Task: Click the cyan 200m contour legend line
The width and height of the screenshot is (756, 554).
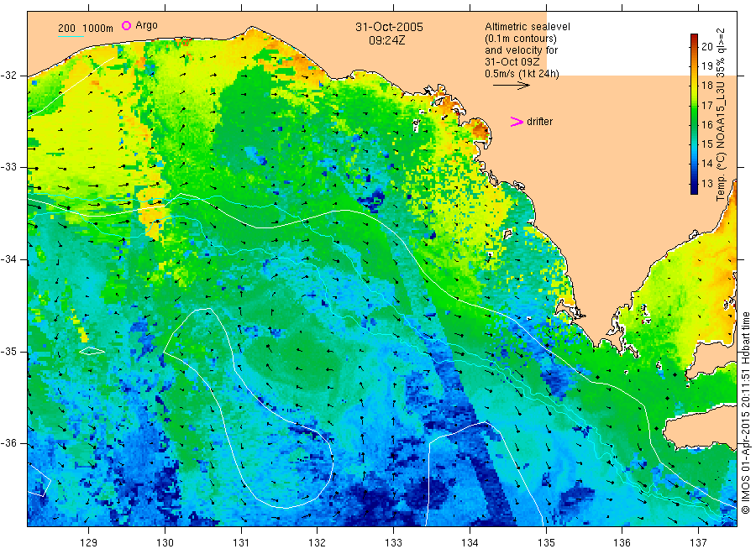Action: (x=71, y=36)
